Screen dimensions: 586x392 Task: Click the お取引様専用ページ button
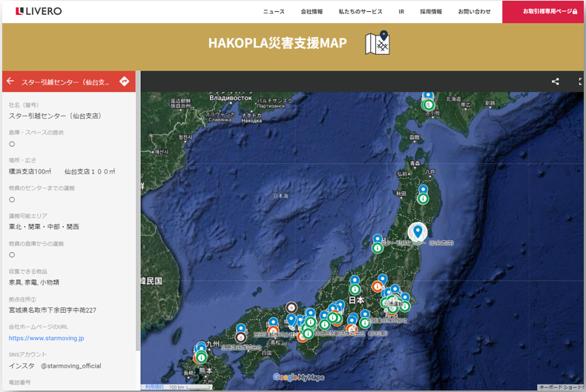coord(544,12)
